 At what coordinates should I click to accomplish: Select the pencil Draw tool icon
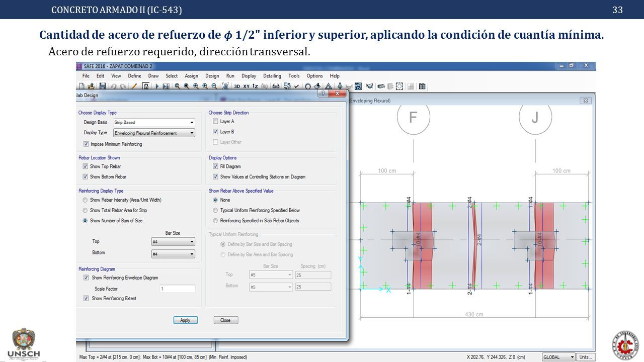tap(133, 86)
